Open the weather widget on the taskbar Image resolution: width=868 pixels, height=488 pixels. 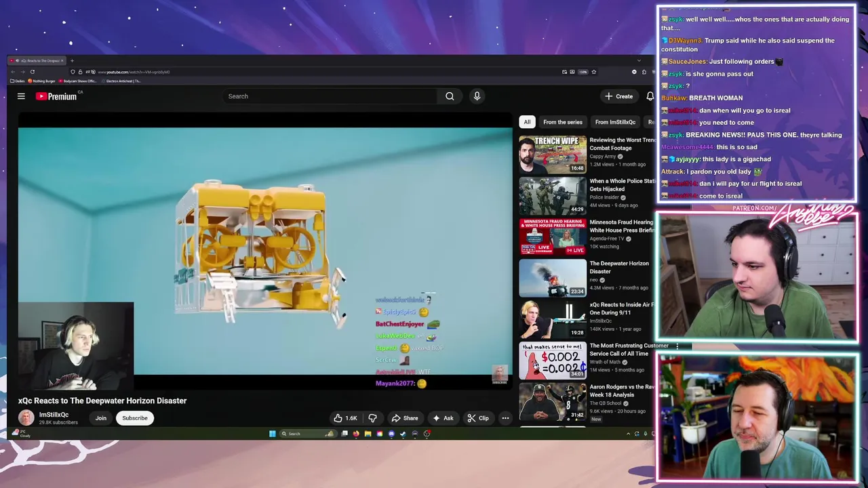click(22, 434)
